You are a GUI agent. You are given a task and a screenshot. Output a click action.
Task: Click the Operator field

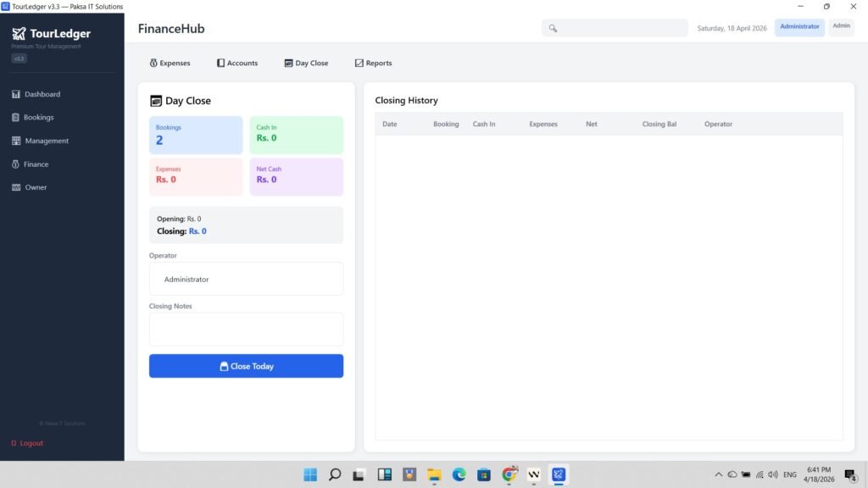pyautogui.click(x=246, y=279)
